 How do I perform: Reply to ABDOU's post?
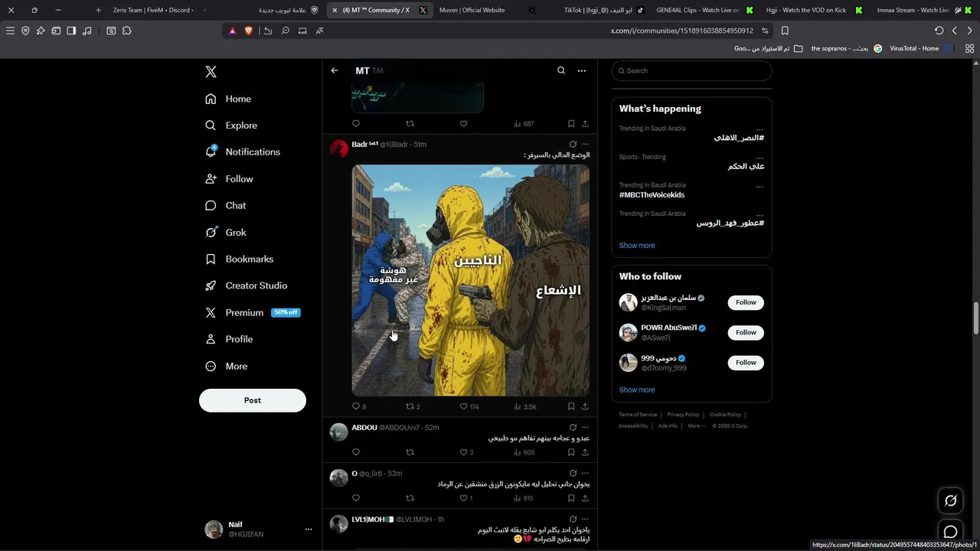[x=356, y=452]
